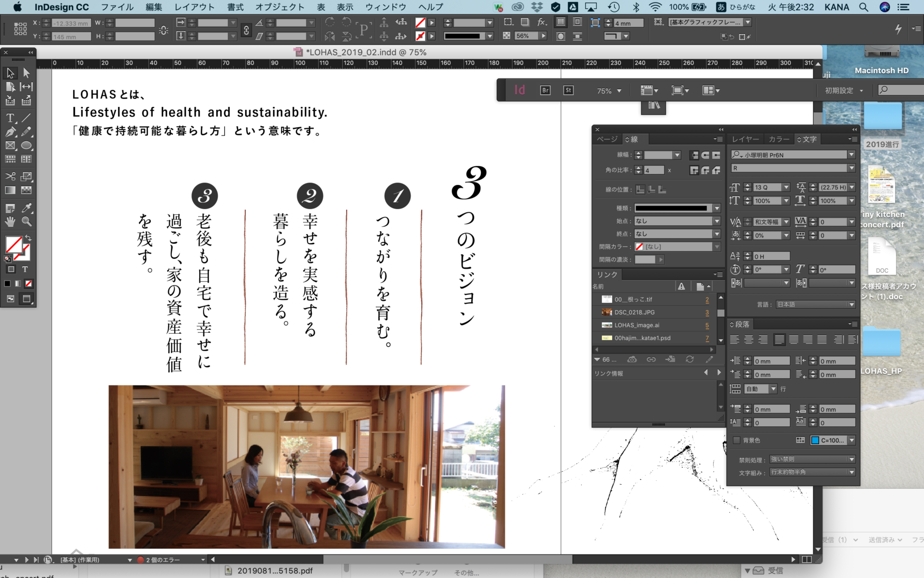Click the Relink chain icon in Links panel
This screenshot has width=924, height=578.
point(651,359)
